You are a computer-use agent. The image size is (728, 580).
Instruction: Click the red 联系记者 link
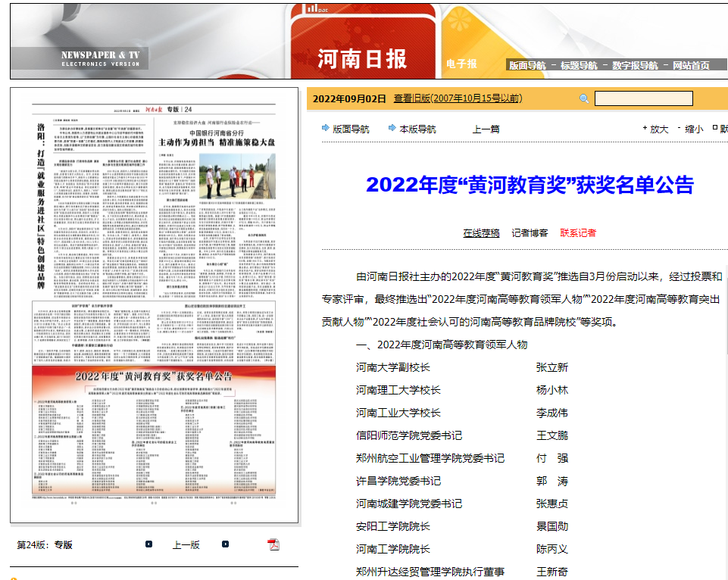pos(578,232)
